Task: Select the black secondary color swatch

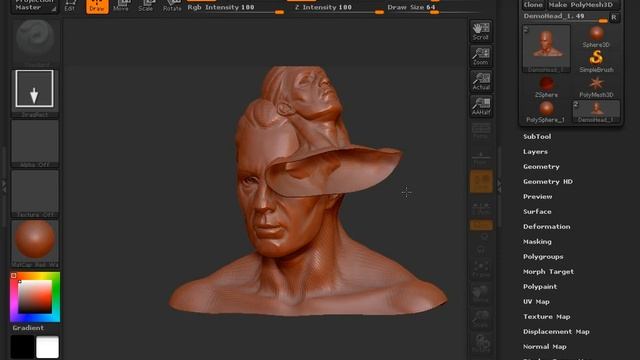Action: tap(22, 347)
